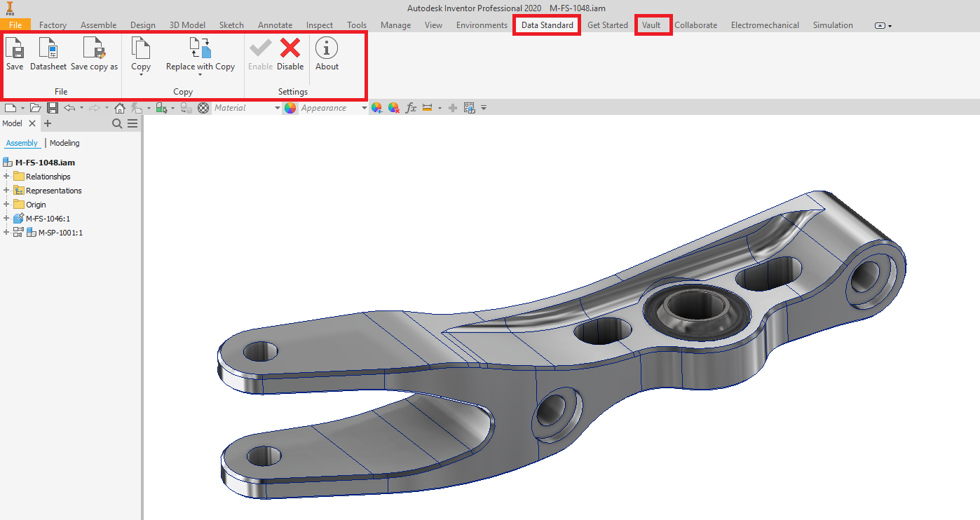Viewport: 980px width, 520px height.
Task: Click the Save icon in the Data Standard ribbon
Action: (x=14, y=48)
